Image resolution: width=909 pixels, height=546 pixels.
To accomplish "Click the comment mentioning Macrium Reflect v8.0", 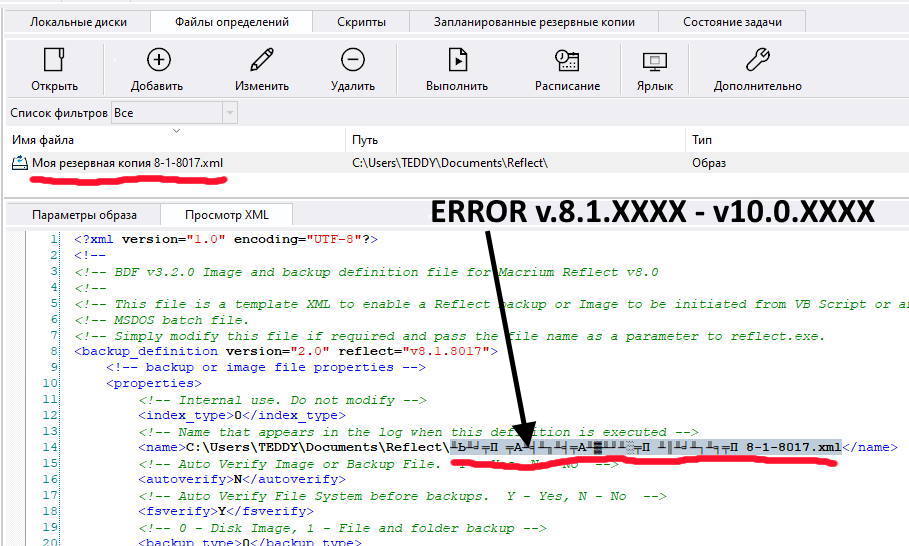I will point(366,272).
